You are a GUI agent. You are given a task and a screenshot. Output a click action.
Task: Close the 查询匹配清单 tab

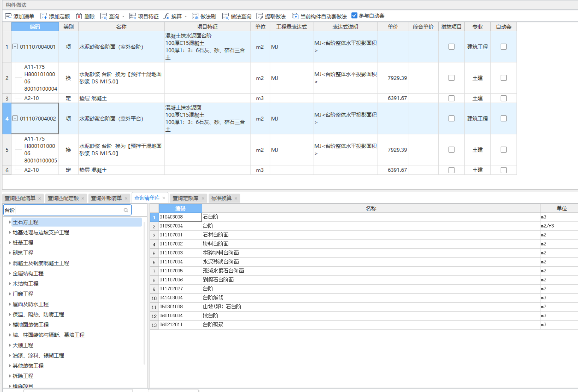pos(40,199)
